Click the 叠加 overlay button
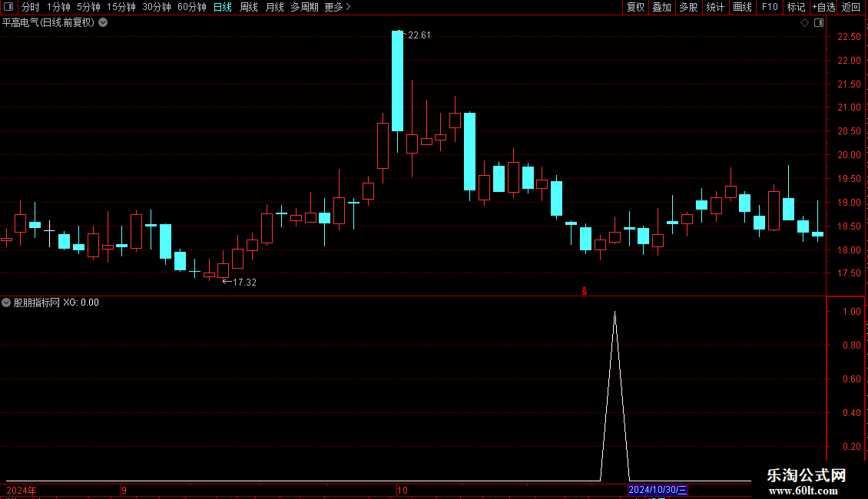 [661, 7]
